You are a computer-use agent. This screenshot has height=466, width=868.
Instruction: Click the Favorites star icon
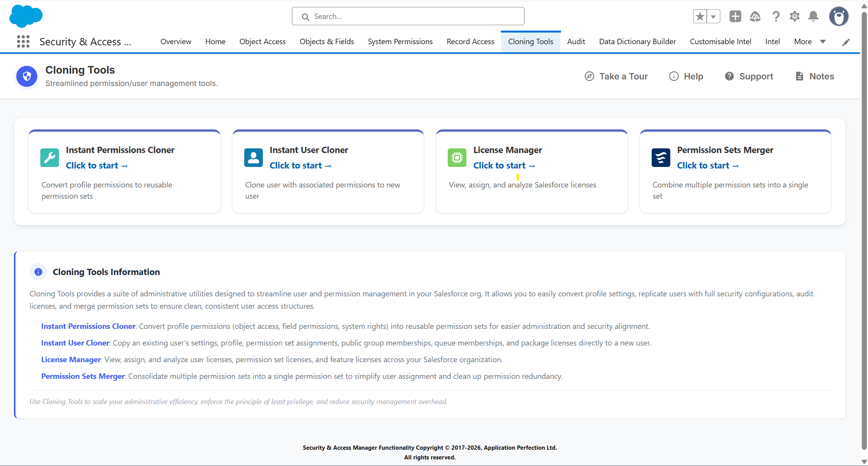(x=700, y=16)
